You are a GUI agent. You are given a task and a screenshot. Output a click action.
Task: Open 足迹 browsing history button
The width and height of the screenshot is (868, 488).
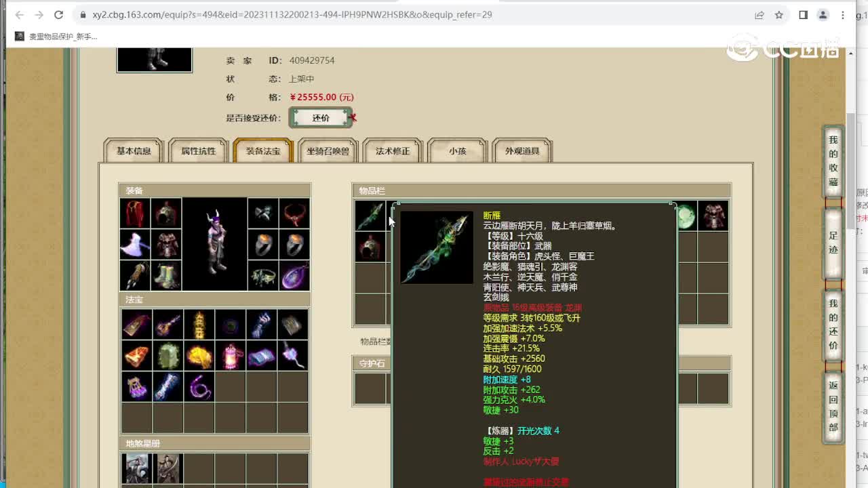[833, 243]
